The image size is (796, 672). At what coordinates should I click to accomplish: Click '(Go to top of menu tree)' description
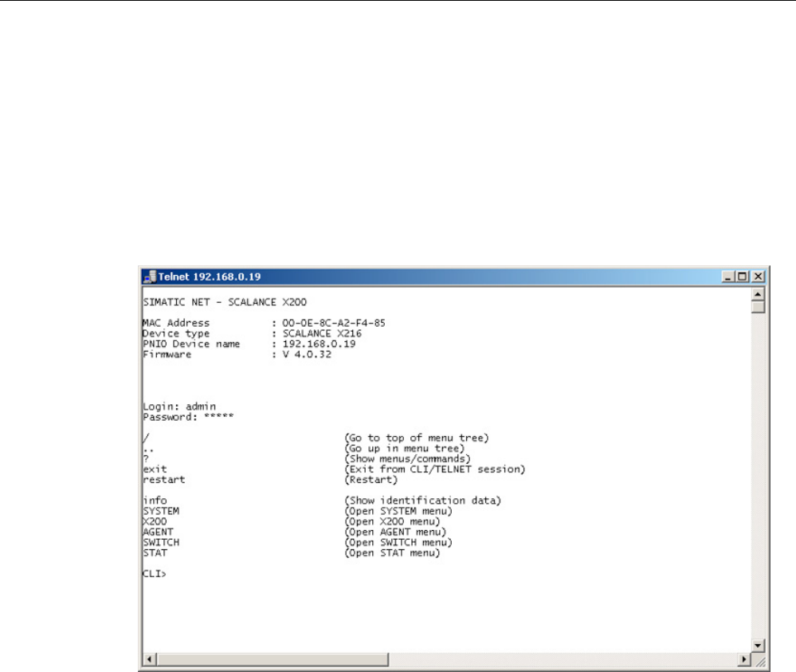point(417,438)
